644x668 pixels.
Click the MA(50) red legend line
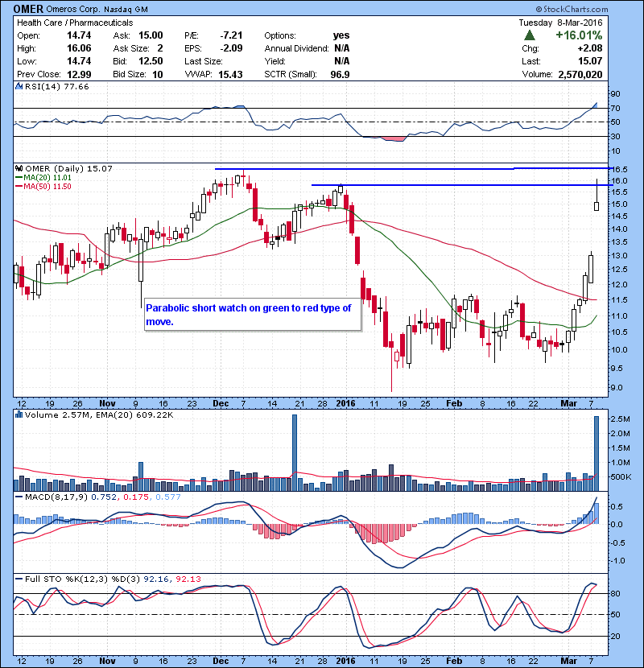point(19,187)
